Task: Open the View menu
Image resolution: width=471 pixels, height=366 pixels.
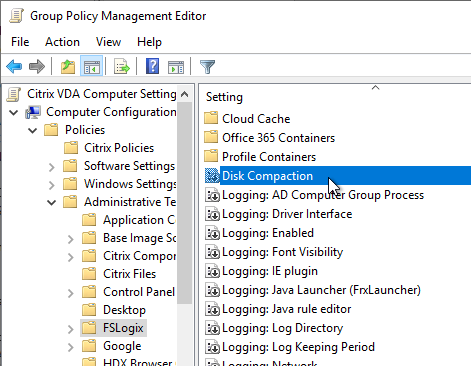Action: click(x=108, y=42)
